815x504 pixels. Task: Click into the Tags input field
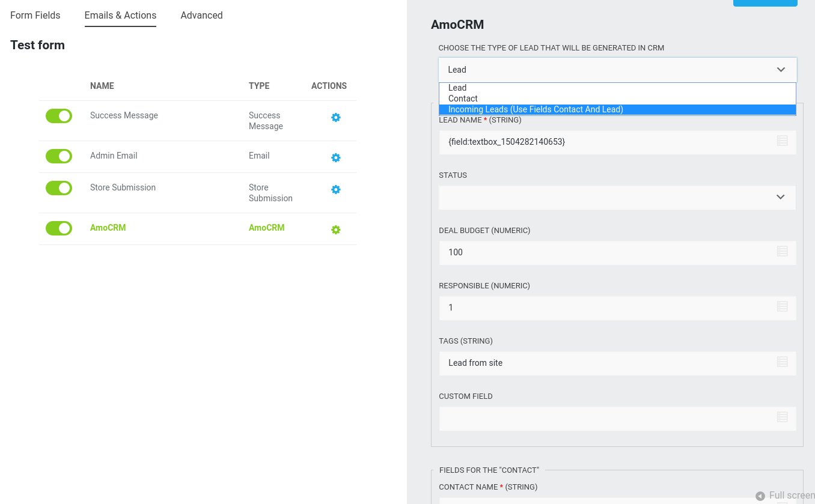[x=607, y=363]
